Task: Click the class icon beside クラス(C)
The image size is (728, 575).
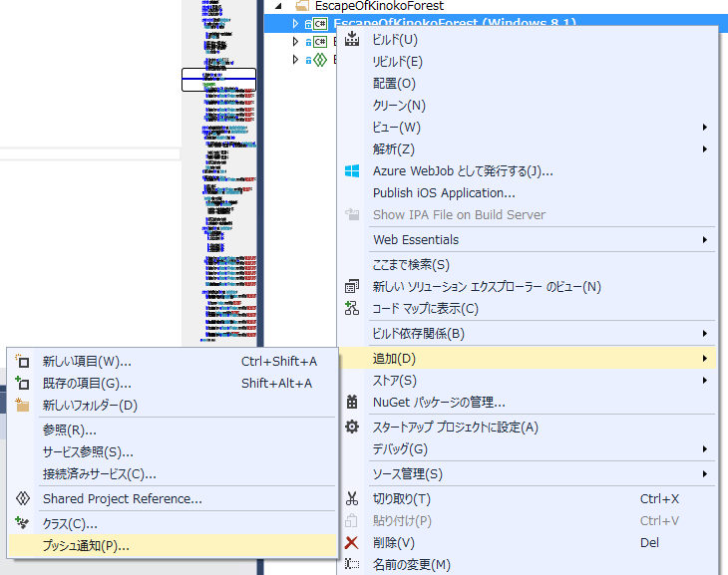Action: click(x=22, y=523)
